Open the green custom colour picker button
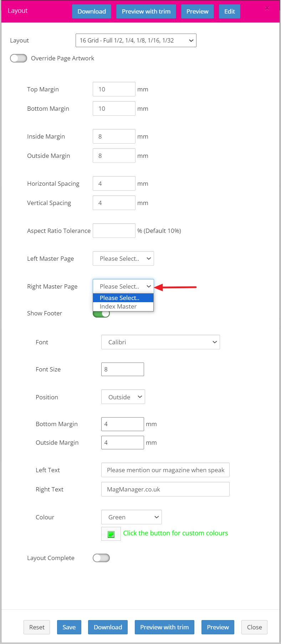The width and height of the screenshot is (281, 644). point(111,534)
